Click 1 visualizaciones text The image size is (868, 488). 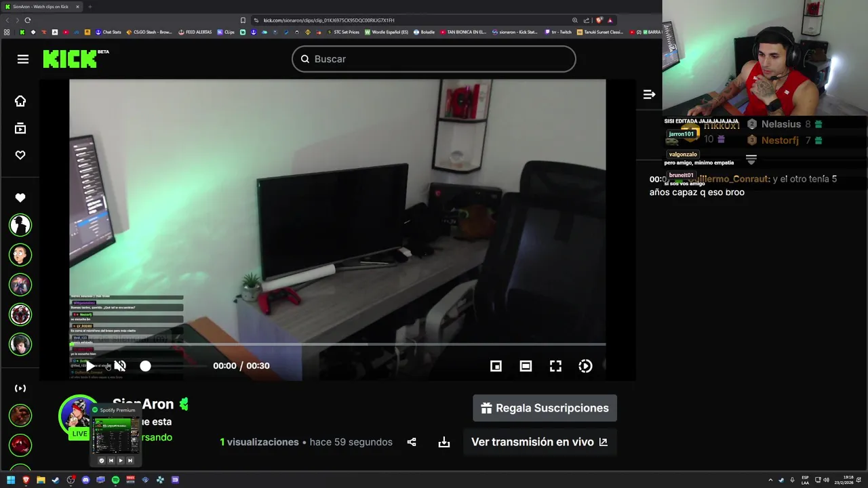259,442
